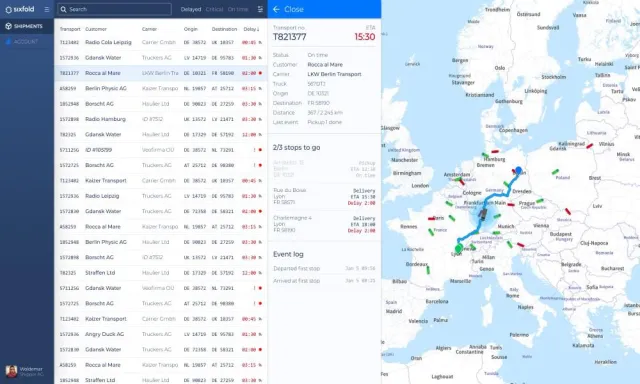
Task: Click the 15:30 ETA value
Action: pyautogui.click(x=364, y=37)
